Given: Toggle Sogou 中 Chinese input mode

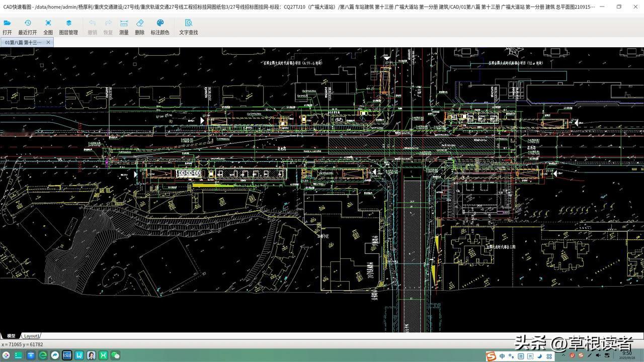Looking at the screenshot, I should tap(502, 356).
